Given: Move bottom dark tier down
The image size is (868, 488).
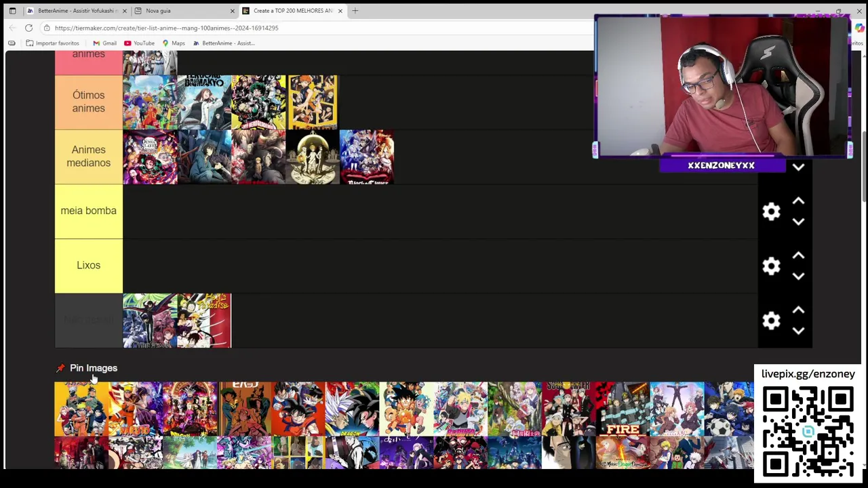Looking at the screenshot, I should point(798,331).
